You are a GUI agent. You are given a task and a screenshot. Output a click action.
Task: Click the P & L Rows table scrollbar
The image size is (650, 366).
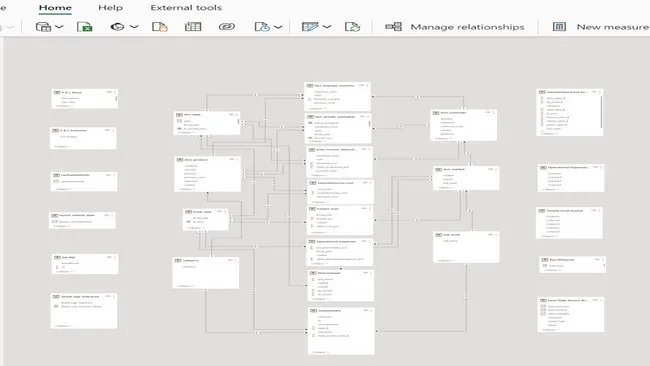[116, 99]
